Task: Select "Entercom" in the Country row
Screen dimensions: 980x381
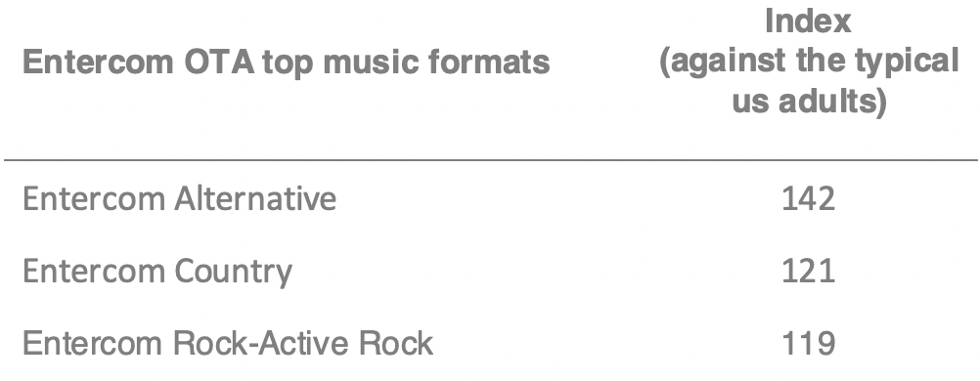Action: point(94,271)
